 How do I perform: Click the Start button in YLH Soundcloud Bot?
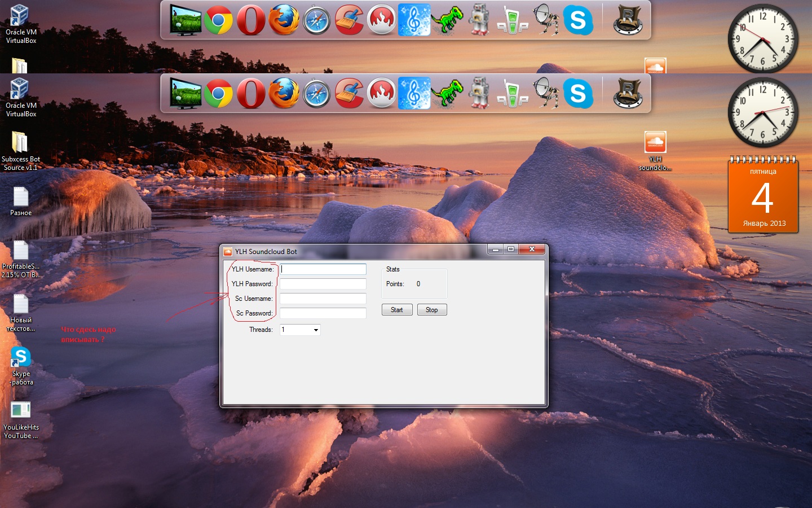[397, 310]
